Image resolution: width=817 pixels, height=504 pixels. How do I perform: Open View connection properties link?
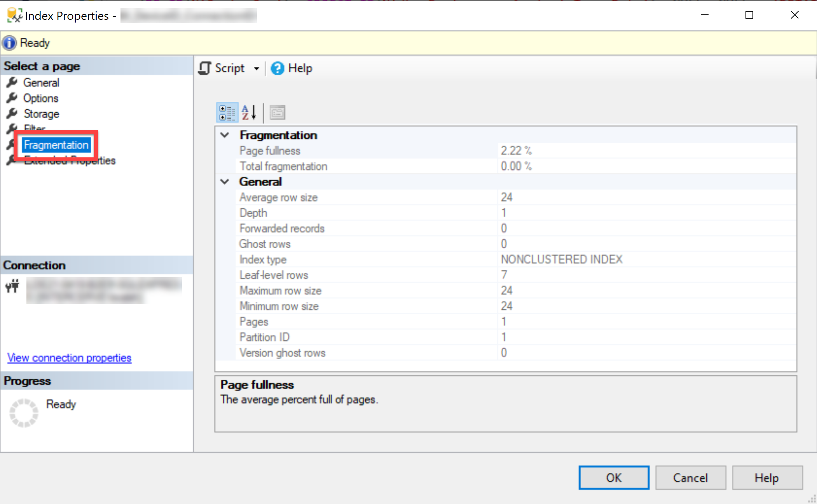[x=69, y=358]
